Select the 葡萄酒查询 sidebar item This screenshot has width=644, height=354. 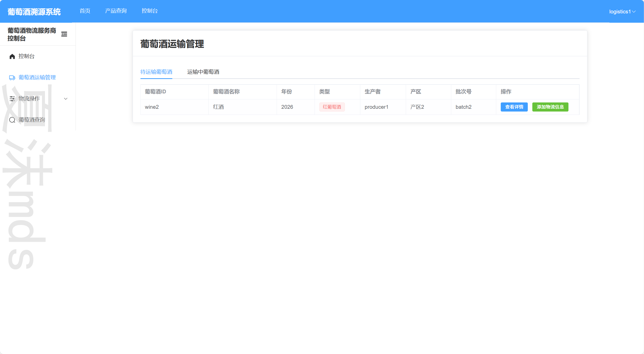click(x=32, y=120)
